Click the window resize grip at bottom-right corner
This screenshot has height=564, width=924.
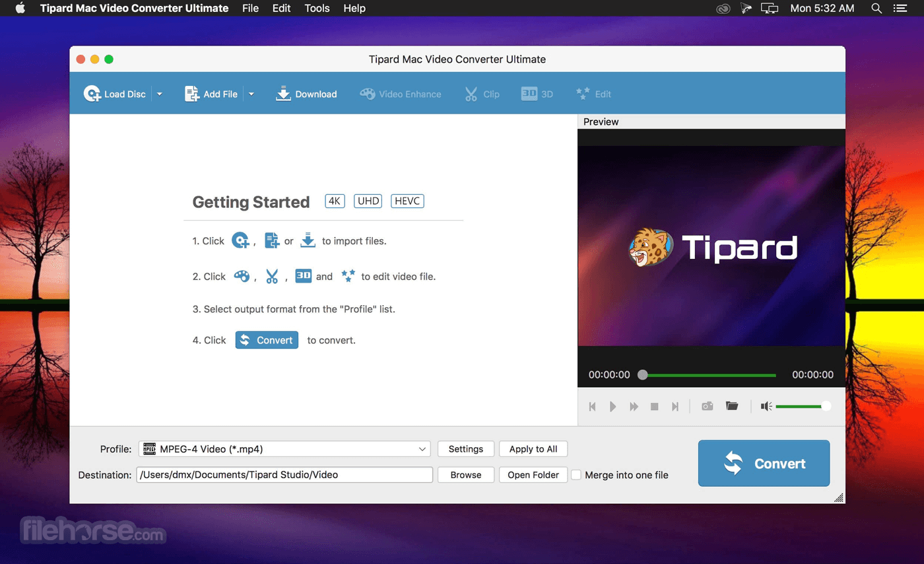pyautogui.click(x=839, y=497)
